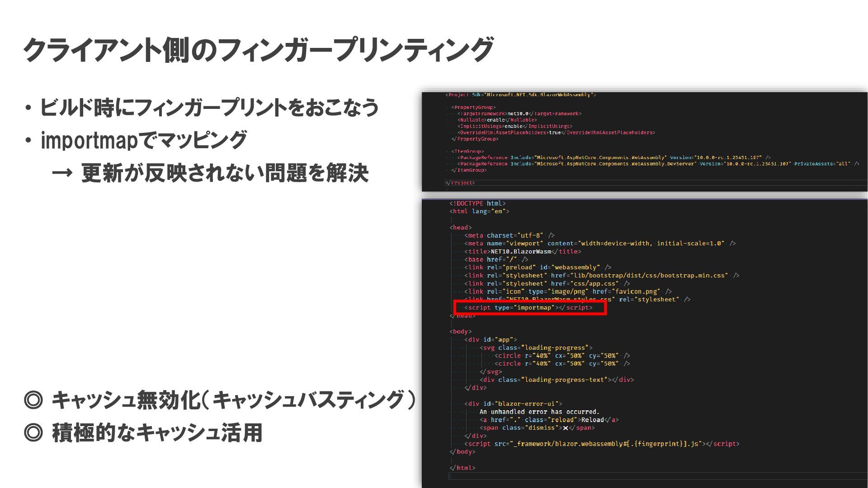
Task: Click the title NET10.BlazorWasm code line
Action: click(x=522, y=252)
